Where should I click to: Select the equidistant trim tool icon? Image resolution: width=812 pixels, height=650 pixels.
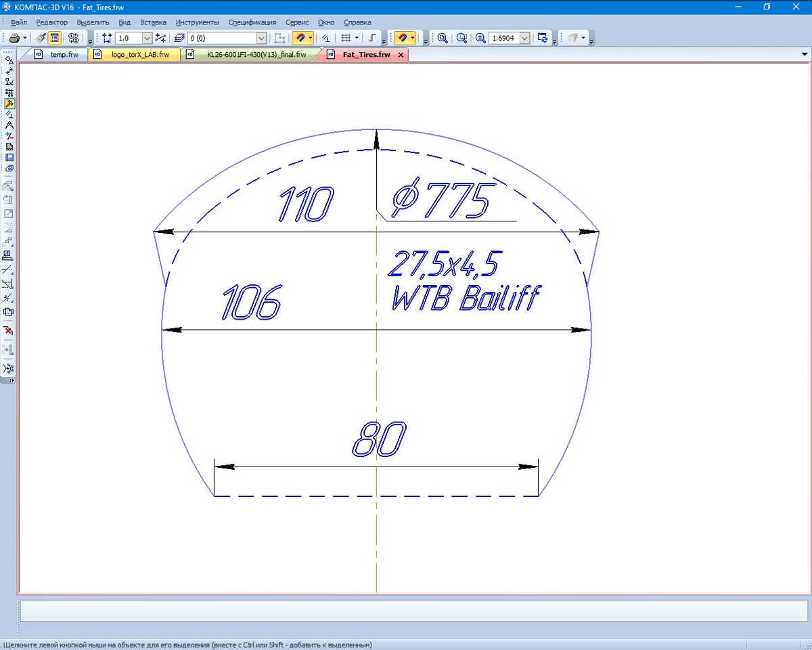tap(9, 284)
